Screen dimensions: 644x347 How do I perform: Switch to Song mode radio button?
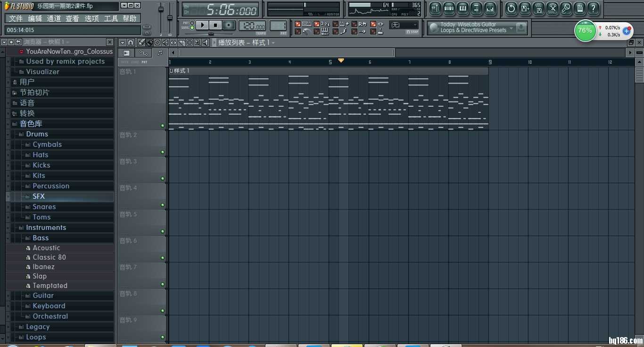(x=192, y=28)
